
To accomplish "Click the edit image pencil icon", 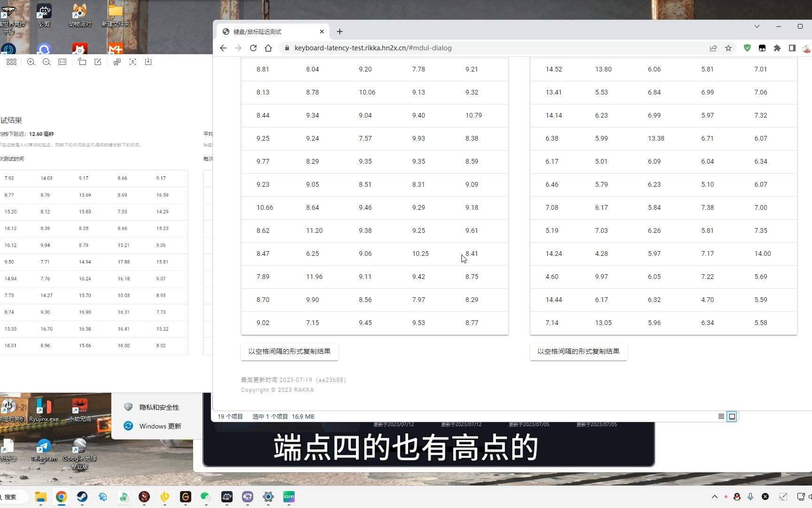I will click(x=98, y=62).
